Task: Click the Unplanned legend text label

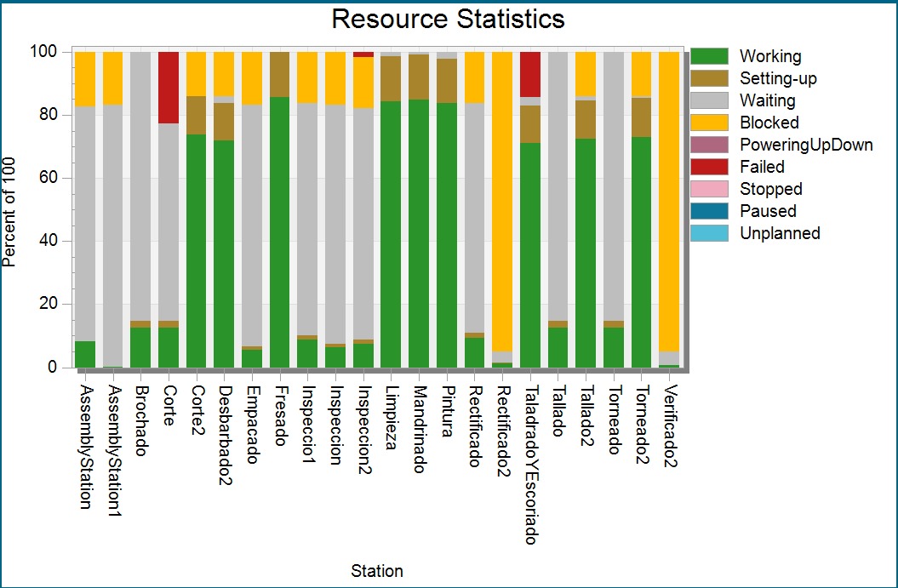Action: point(780,233)
